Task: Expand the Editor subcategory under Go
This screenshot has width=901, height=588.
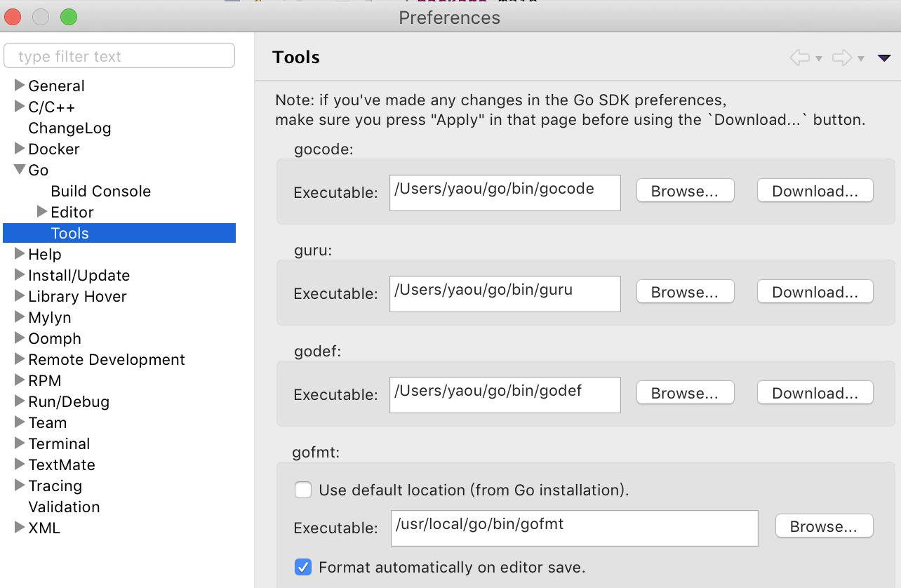Action: pos(42,212)
